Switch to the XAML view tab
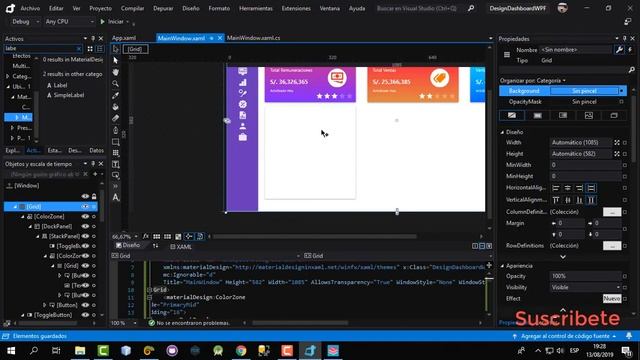This screenshot has height=360, width=640. click(181, 247)
